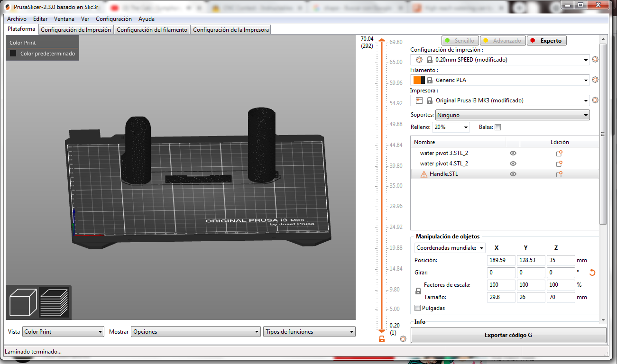Click the layer slider lock icon
Image resolution: width=617 pixels, height=364 pixels.
(x=381, y=339)
